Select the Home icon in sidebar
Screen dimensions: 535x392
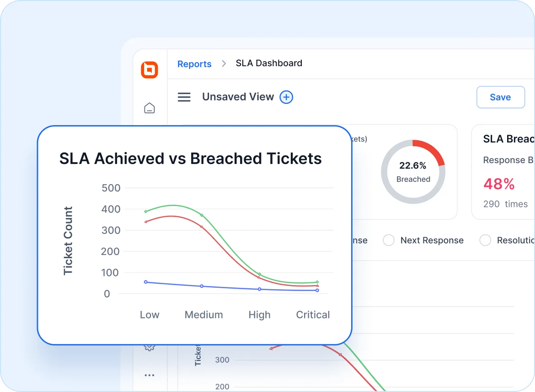click(x=150, y=108)
